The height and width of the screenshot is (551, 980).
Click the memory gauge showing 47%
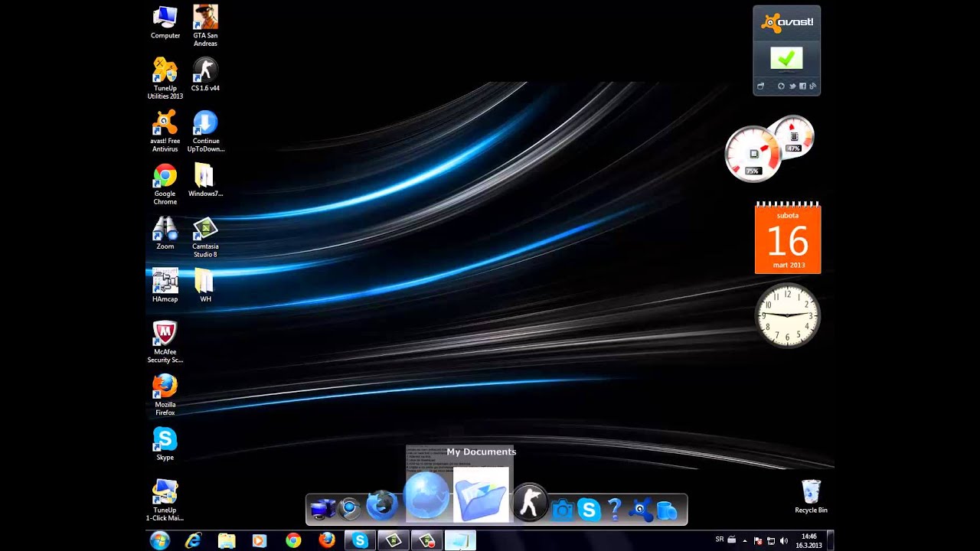tap(793, 136)
